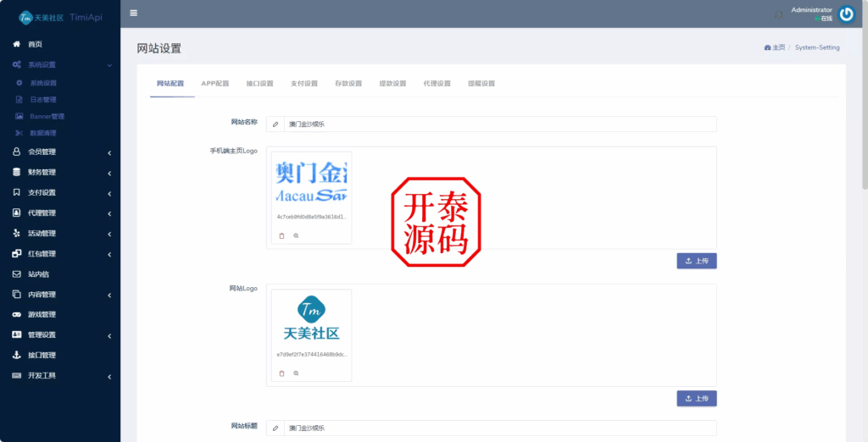The height and width of the screenshot is (442, 868).
Task: Click the System-Setting breadcrumb text
Action: 817,47
